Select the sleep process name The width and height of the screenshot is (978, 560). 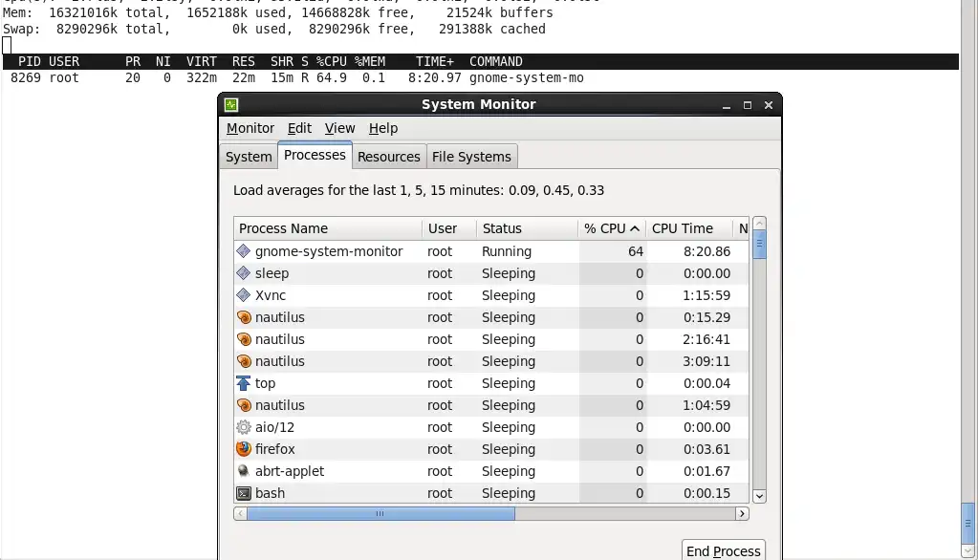(272, 273)
